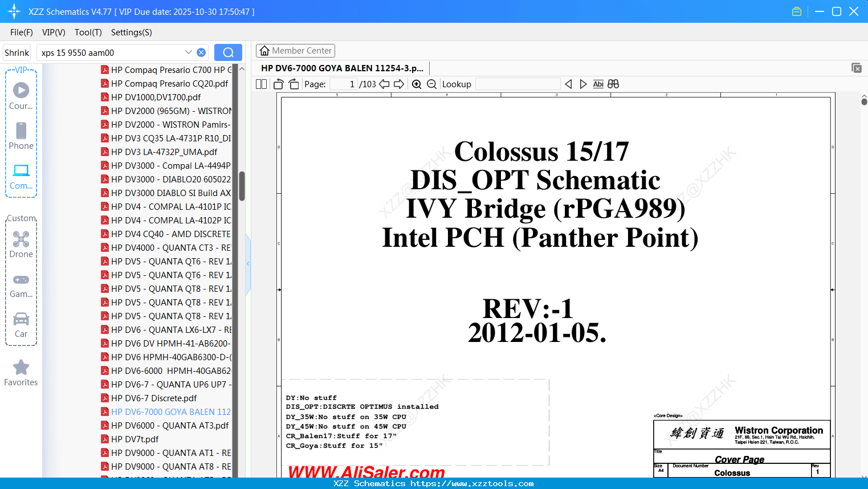Screen dimensions: 868x489
Task: Click the Lookup text field
Action: [517, 84]
